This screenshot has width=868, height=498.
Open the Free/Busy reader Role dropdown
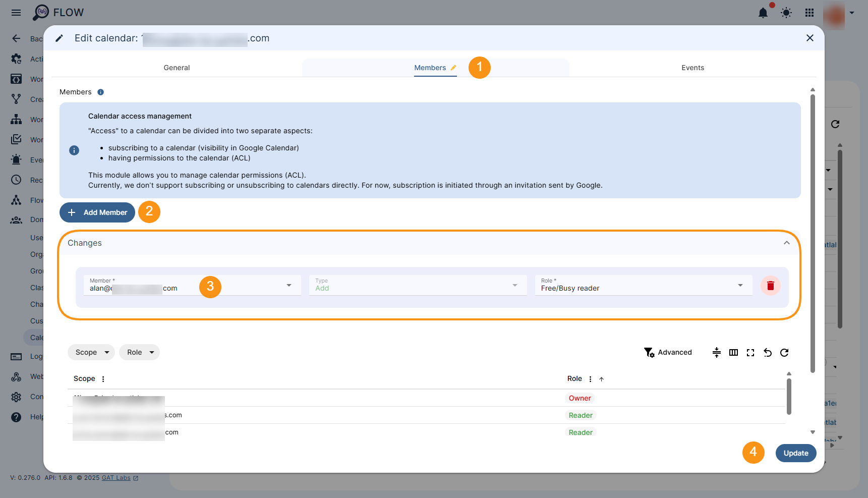[740, 285]
